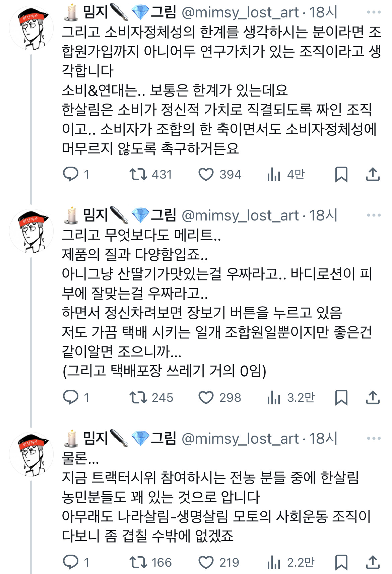Screen dimensions: 392x574
Task: Share the second tweet
Action: pyautogui.click(x=373, y=398)
